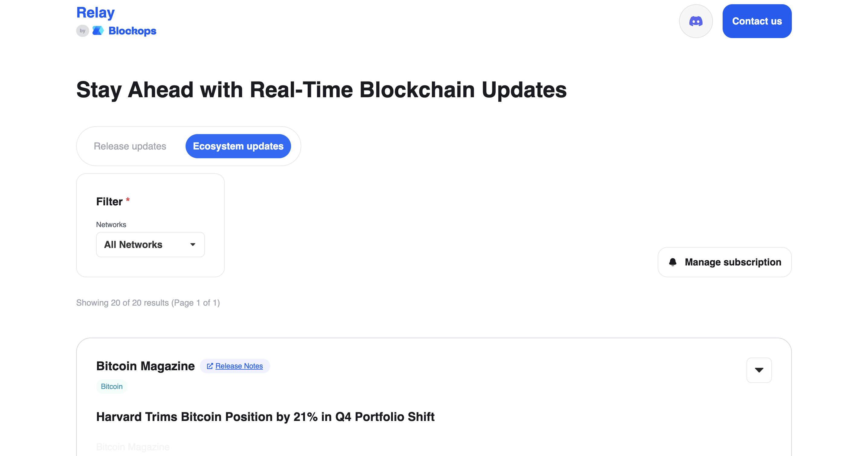Click the caret inside the All Networks selector
This screenshot has width=868, height=456.
193,245
